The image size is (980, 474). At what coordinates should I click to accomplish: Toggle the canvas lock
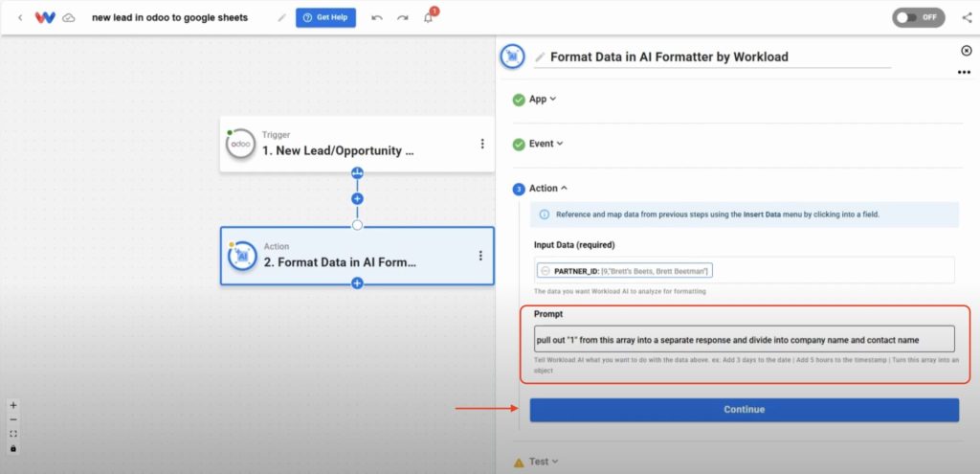13,448
